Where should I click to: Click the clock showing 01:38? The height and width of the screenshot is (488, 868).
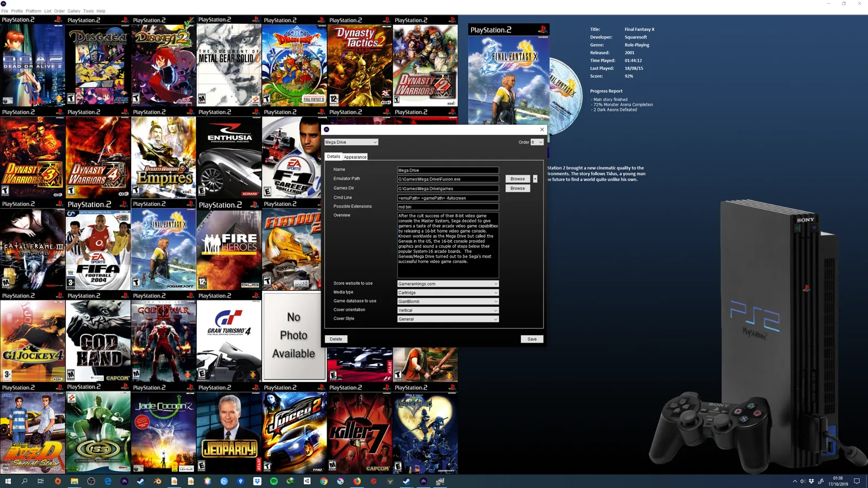[x=838, y=481]
